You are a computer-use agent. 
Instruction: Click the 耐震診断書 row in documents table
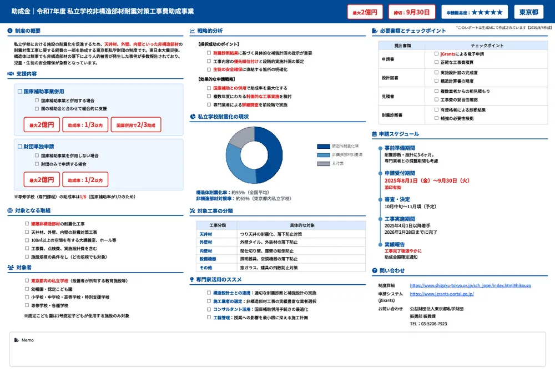[463, 115]
